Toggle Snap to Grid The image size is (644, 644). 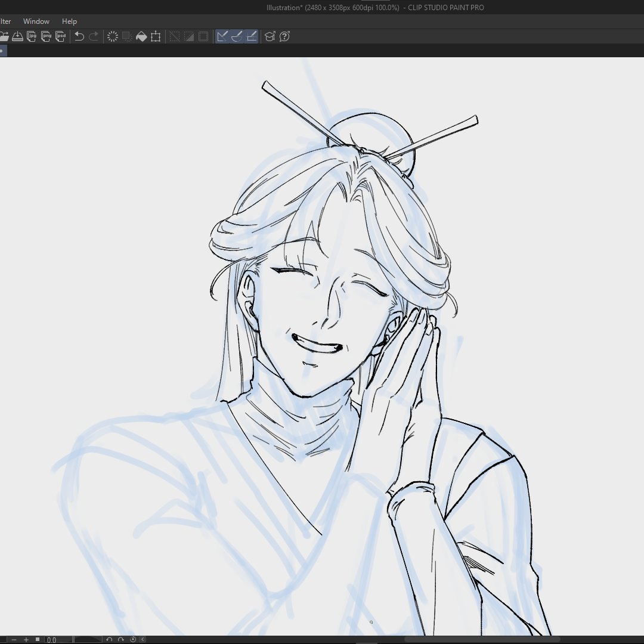252,36
